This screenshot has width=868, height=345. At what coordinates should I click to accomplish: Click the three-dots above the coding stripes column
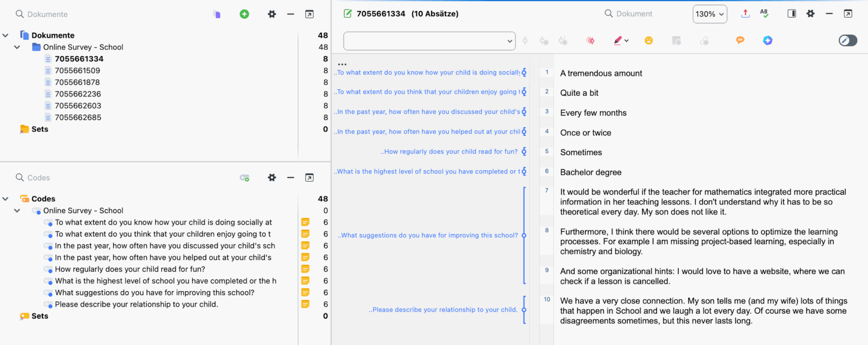tap(342, 64)
